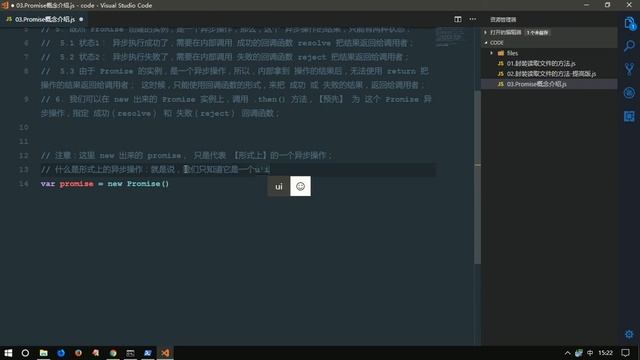Switch to the 03.Promise editor tab
640x360 pixels.
tap(44, 19)
